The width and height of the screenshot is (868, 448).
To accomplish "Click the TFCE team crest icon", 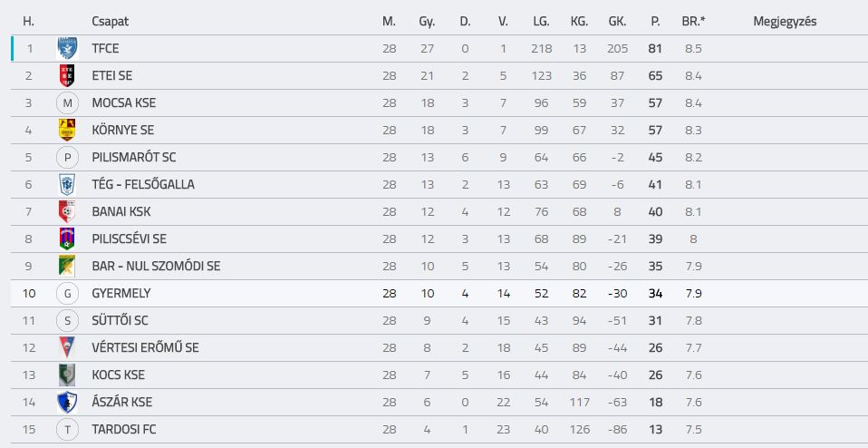I will point(67,48).
